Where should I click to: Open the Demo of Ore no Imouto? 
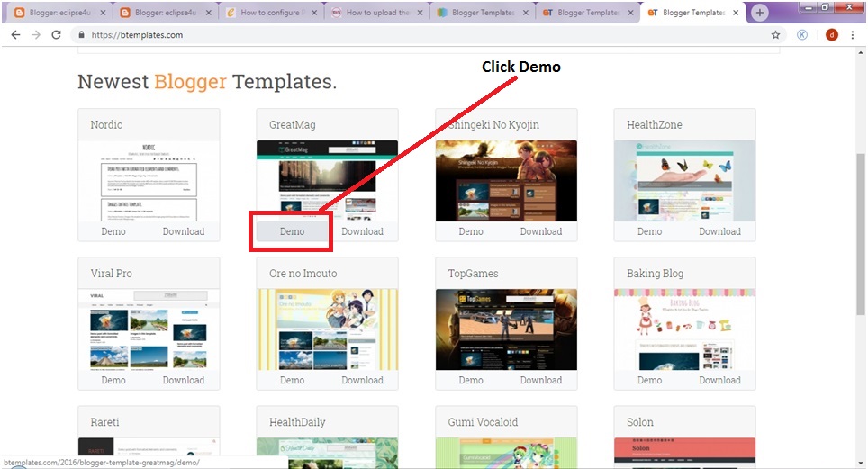pyautogui.click(x=293, y=381)
